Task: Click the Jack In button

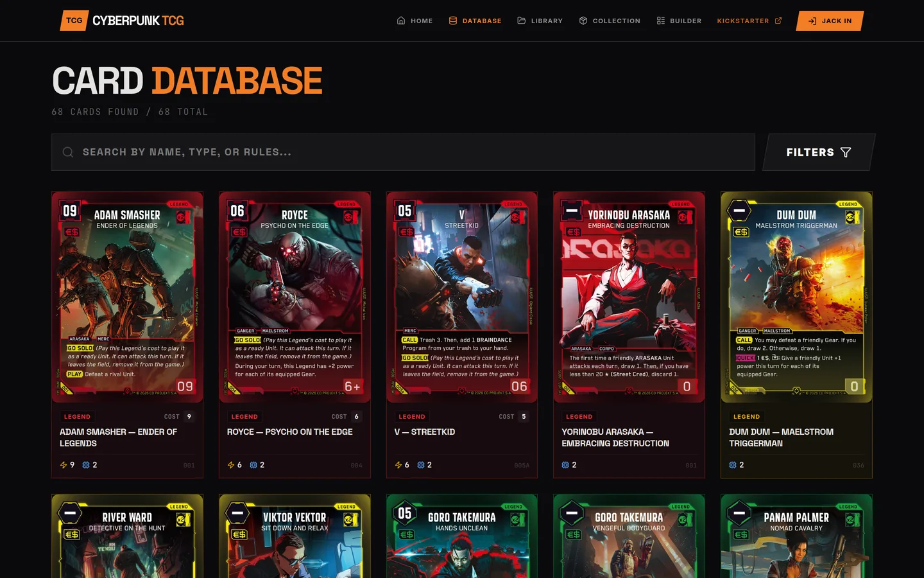Action: point(830,21)
